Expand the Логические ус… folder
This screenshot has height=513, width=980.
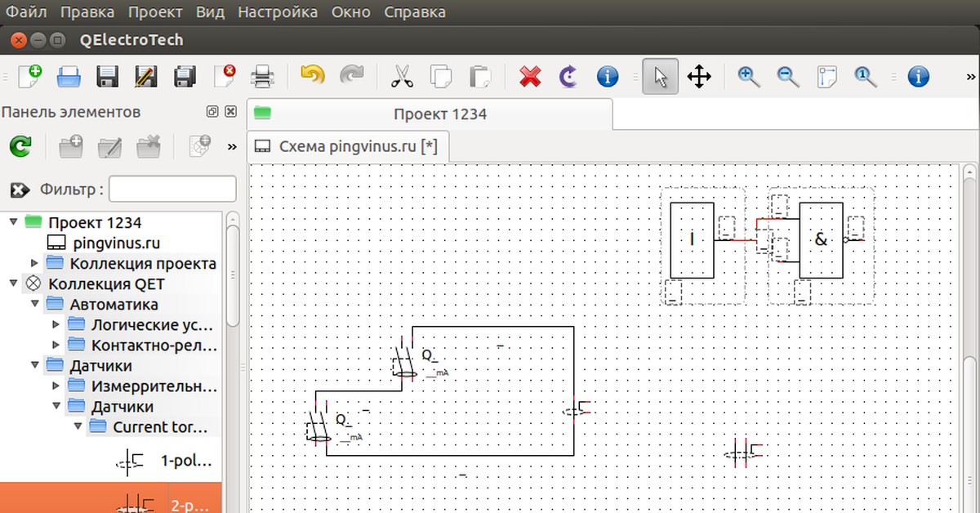[x=56, y=324]
